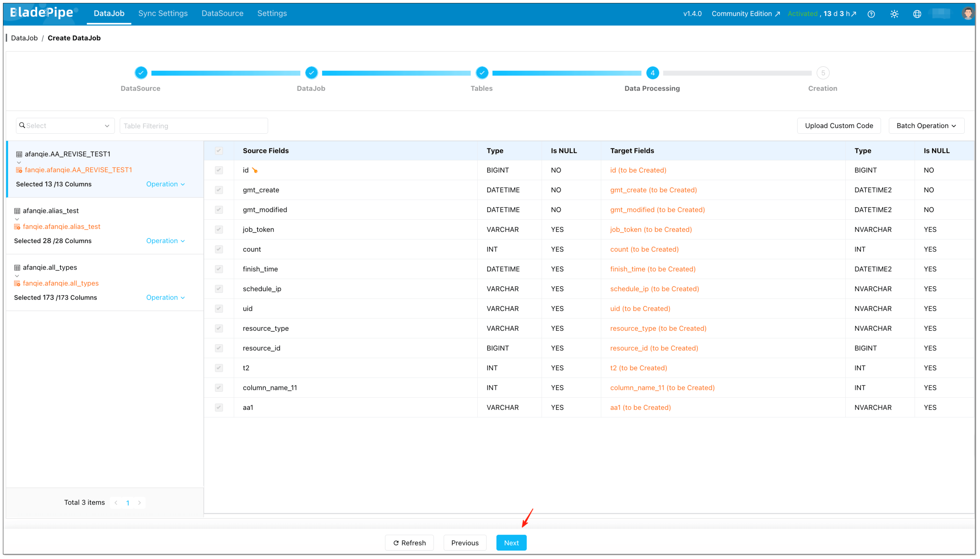This screenshot has height=559, width=980.
Task: Uncheck the count field checkbox
Action: tap(219, 249)
